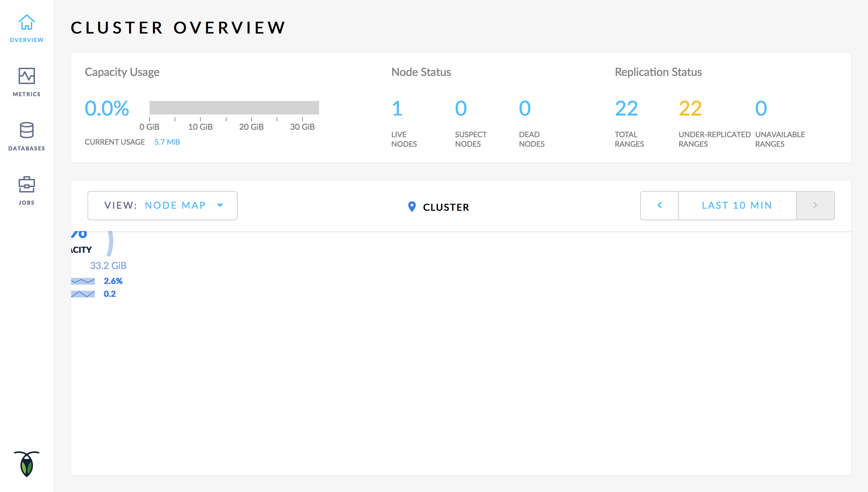This screenshot has height=492, width=868.
Task: Click the gray capacity usage bar
Action: point(234,108)
